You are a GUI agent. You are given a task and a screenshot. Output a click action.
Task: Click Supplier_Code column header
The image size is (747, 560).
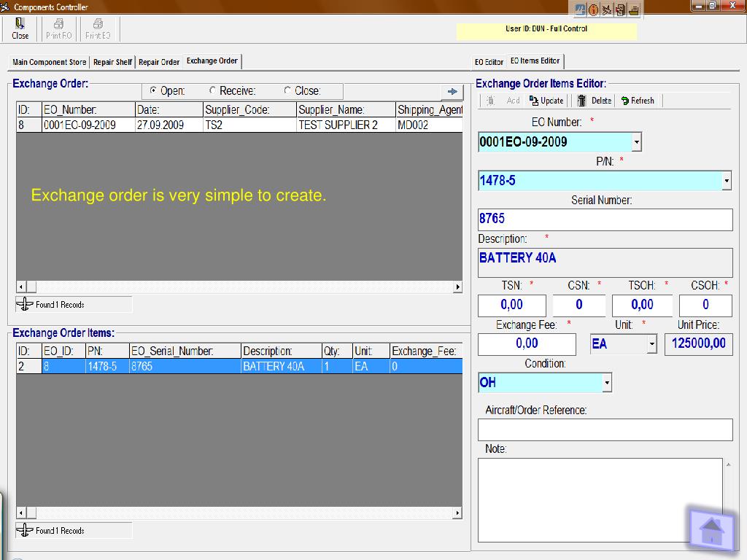[249, 109]
